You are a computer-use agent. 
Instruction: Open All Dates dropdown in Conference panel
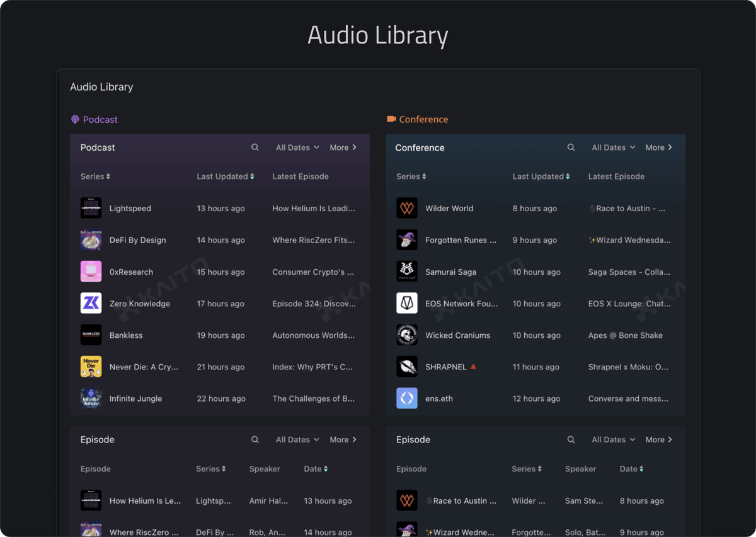pos(614,147)
